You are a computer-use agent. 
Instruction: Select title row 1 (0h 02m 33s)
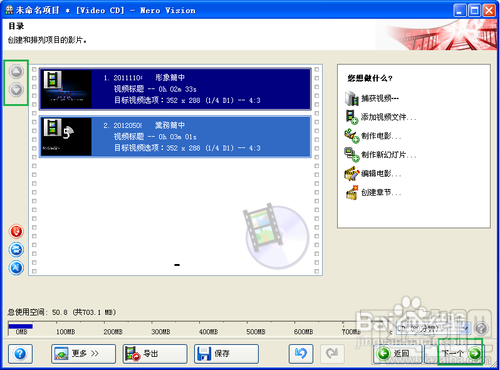point(175,89)
